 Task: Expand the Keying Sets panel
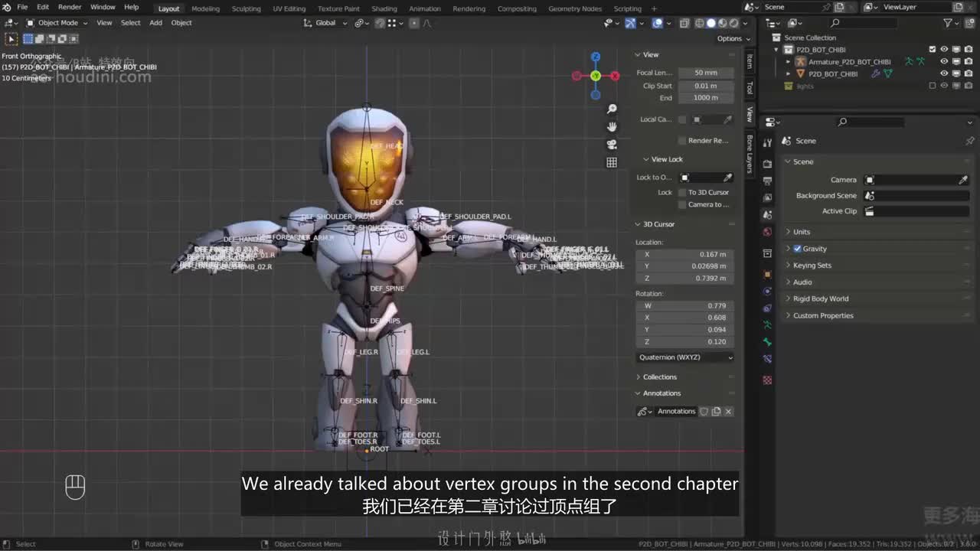tap(789, 266)
